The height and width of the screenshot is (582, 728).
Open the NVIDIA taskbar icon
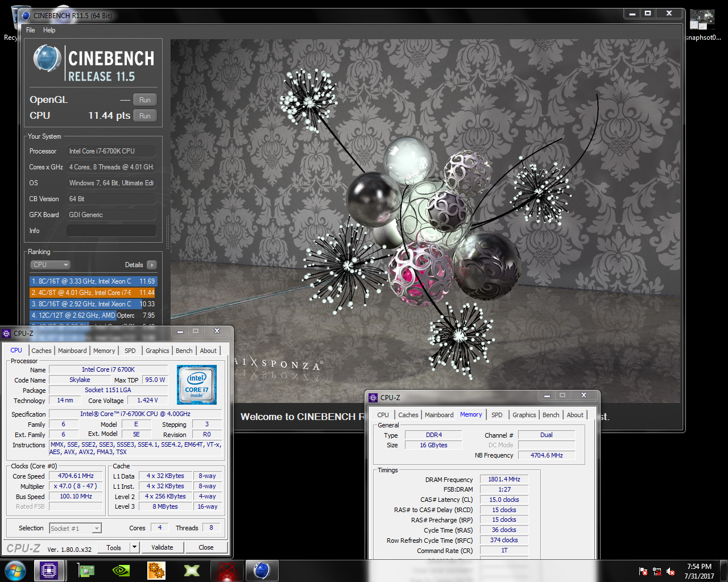coord(121,570)
